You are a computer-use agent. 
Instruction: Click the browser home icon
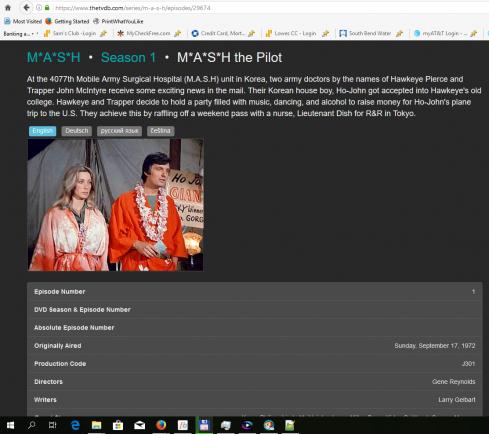tap(8, 8)
